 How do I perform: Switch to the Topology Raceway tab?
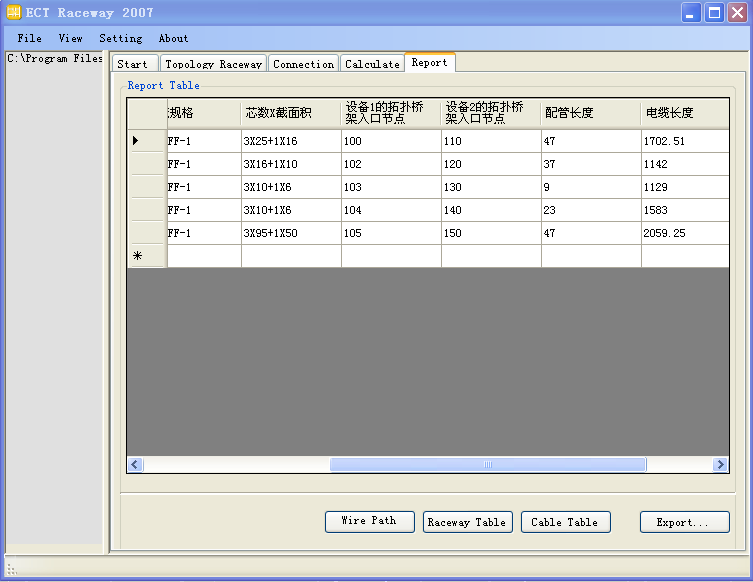[214, 64]
